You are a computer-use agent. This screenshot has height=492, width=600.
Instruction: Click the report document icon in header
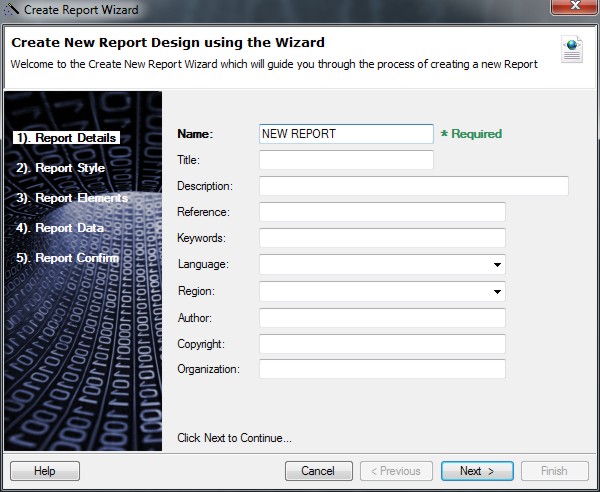(x=572, y=49)
